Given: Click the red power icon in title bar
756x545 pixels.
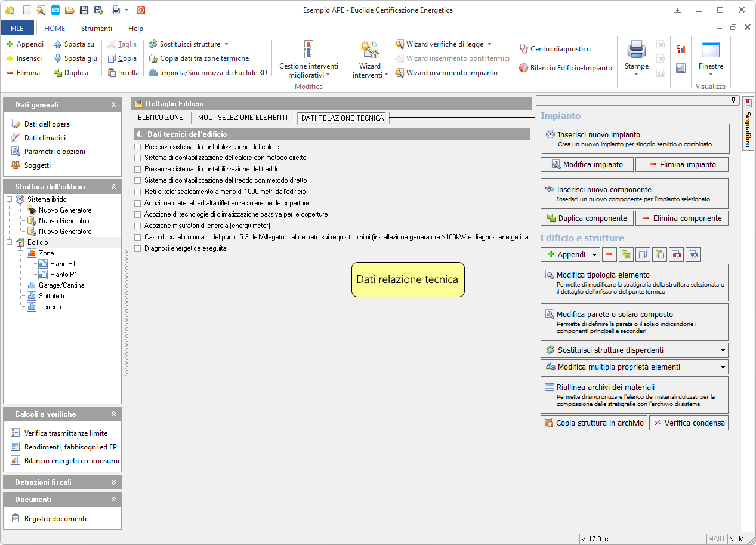Looking at the screenshot, I should [x=141, y=10].
